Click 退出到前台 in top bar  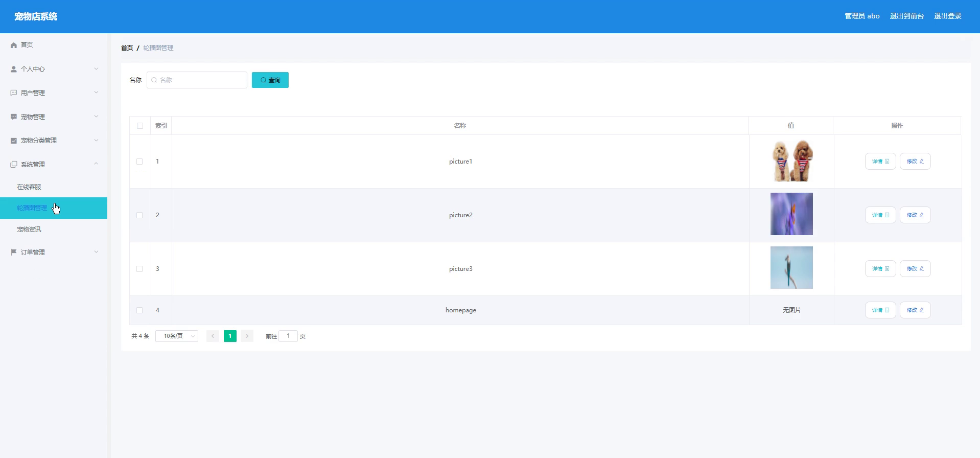907,16
